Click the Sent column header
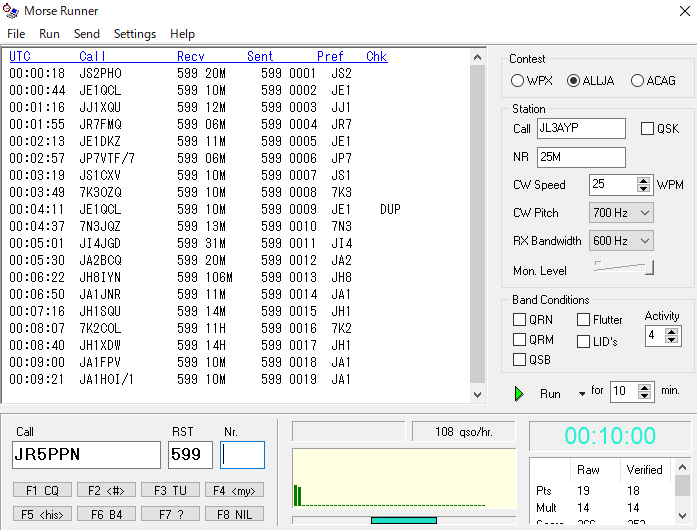Image resolution: width=697 pixels, height=530 pixels. (x=260, y=56)
